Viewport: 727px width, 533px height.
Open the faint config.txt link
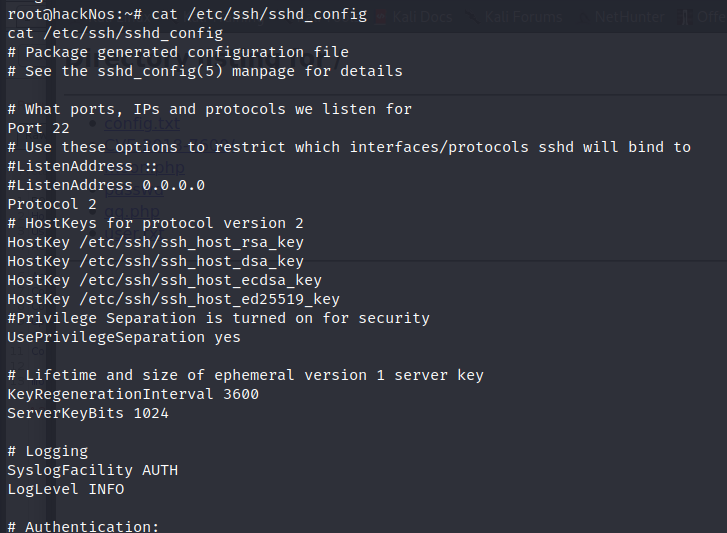tap(141, 124)
